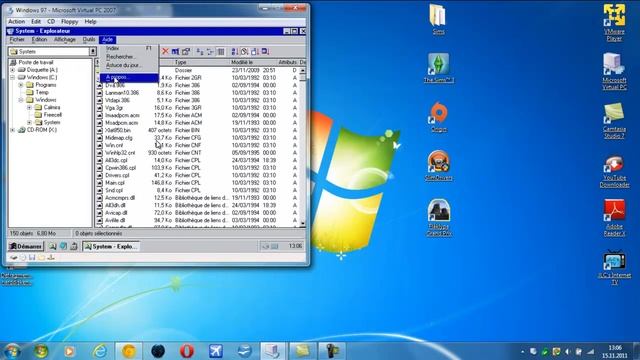640x360 pixels.
Task: Open the Edition menu
Action: [x=39, y=40]
